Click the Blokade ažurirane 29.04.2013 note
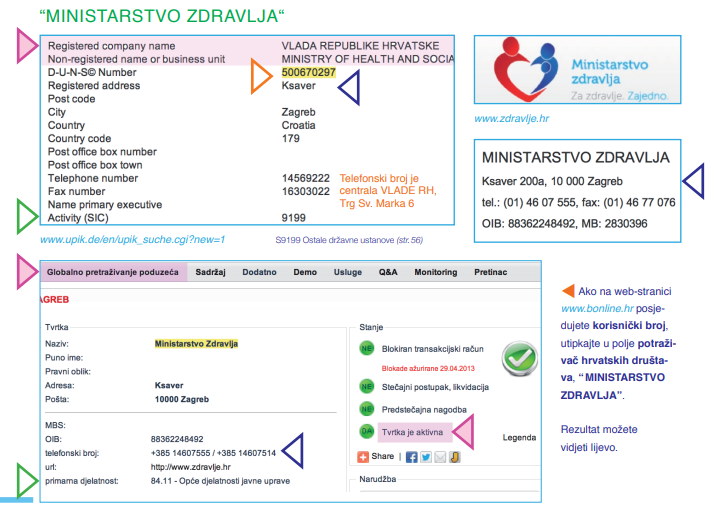The image size is (719, 507). (428, 369)
